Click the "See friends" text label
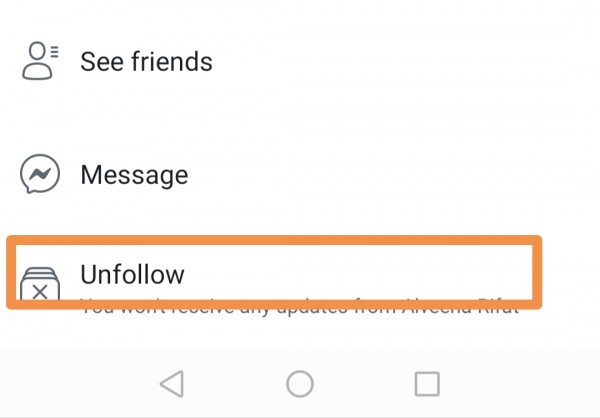This screenshot has height=418, width=600. [x=146, y=61]
